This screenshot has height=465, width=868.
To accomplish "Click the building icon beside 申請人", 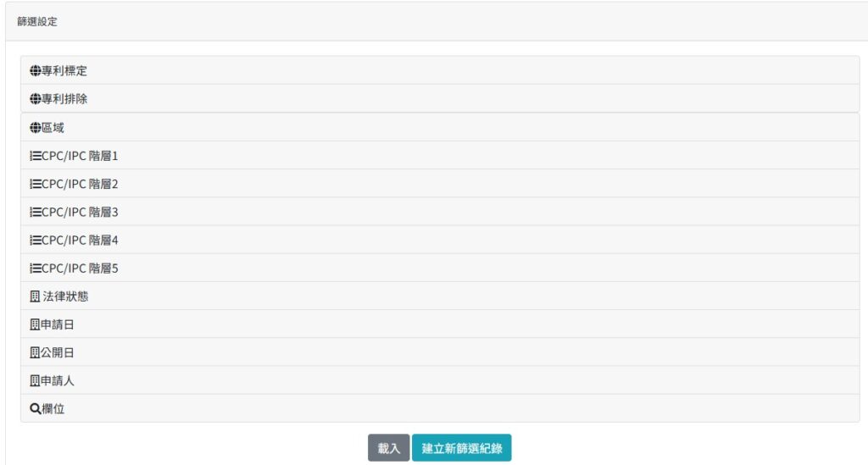I will [x=36, y=380].
